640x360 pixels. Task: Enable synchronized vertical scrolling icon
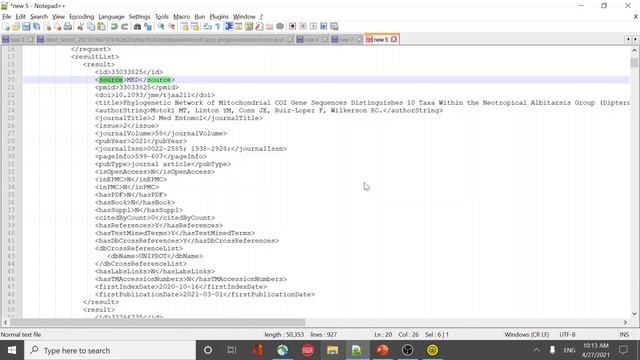pos(184,27)
